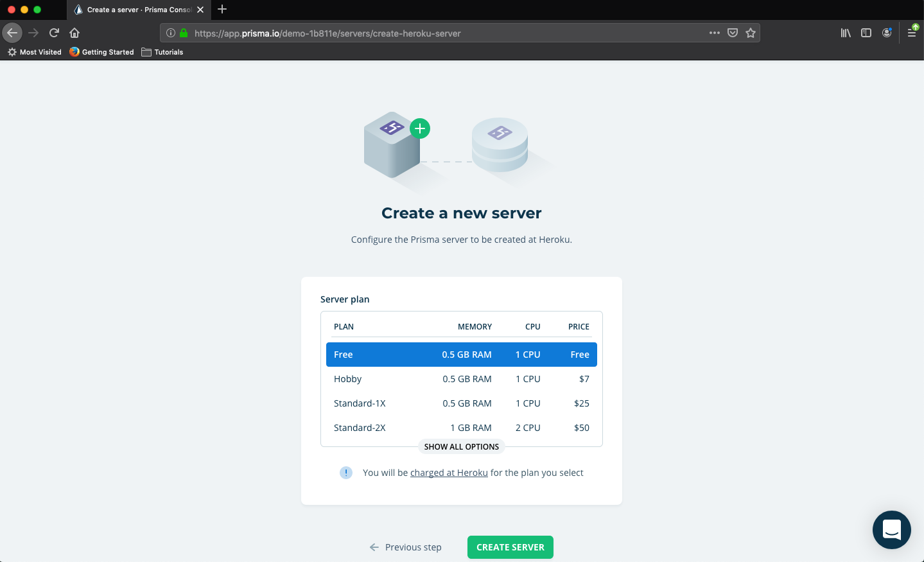The height and width of the screenshot is (562, 924).
Task: Open the Most Visited bookmarks folder
Action: coord(35,52)
